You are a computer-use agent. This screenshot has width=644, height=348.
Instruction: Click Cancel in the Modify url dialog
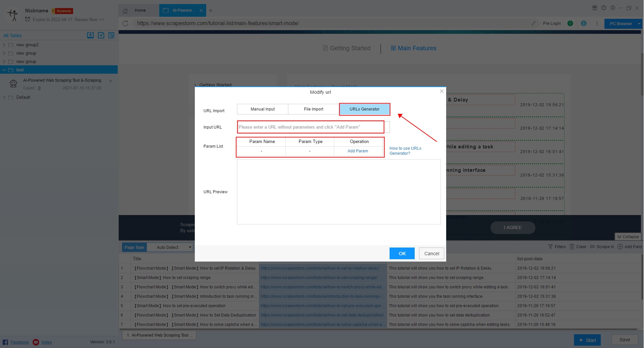click(x=431, y=254)
